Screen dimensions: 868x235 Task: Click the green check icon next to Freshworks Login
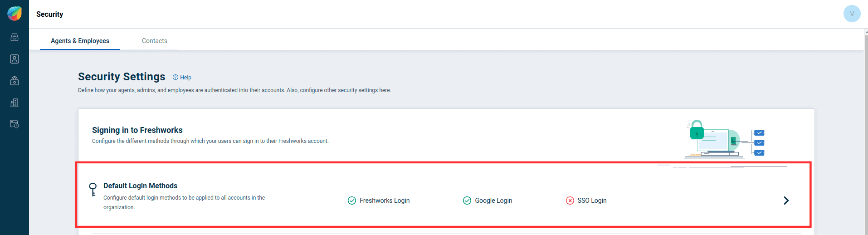click(352, 201)
